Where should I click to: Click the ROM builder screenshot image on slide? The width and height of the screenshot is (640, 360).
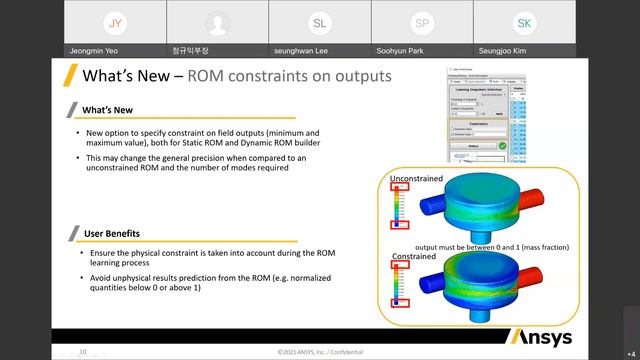[x=487, y=116]
